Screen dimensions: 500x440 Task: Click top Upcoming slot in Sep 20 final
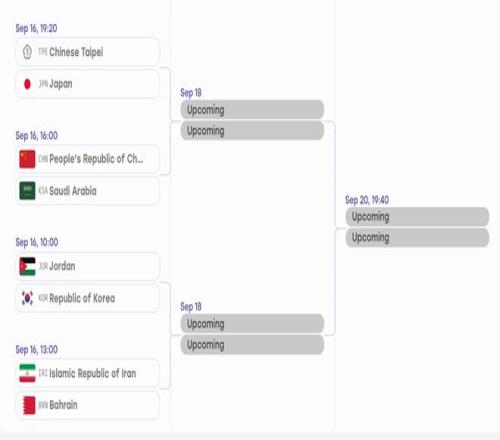pos(417,217)
